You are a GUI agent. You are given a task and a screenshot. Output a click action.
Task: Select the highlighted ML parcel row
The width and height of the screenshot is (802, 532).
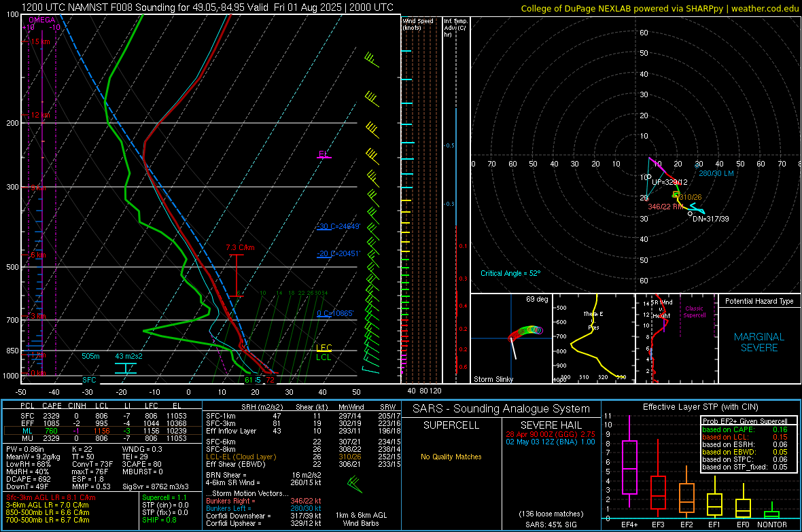click(103, 431)
